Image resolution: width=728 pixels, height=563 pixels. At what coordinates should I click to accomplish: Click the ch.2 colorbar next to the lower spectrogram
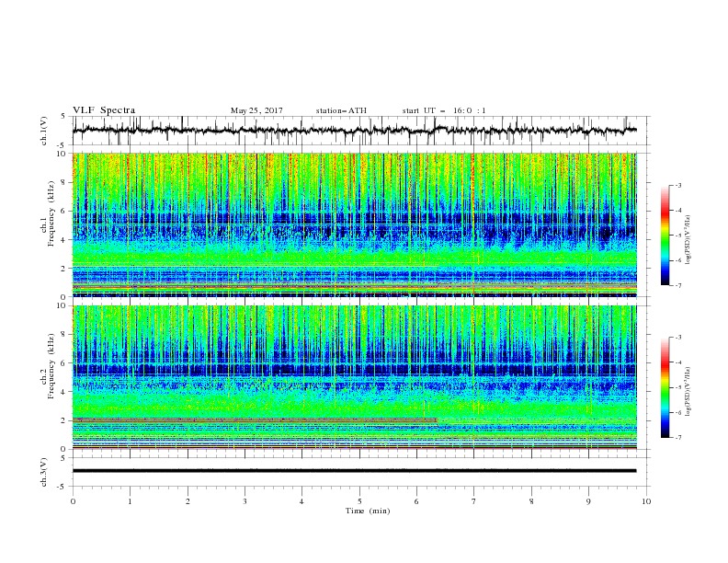665,387
